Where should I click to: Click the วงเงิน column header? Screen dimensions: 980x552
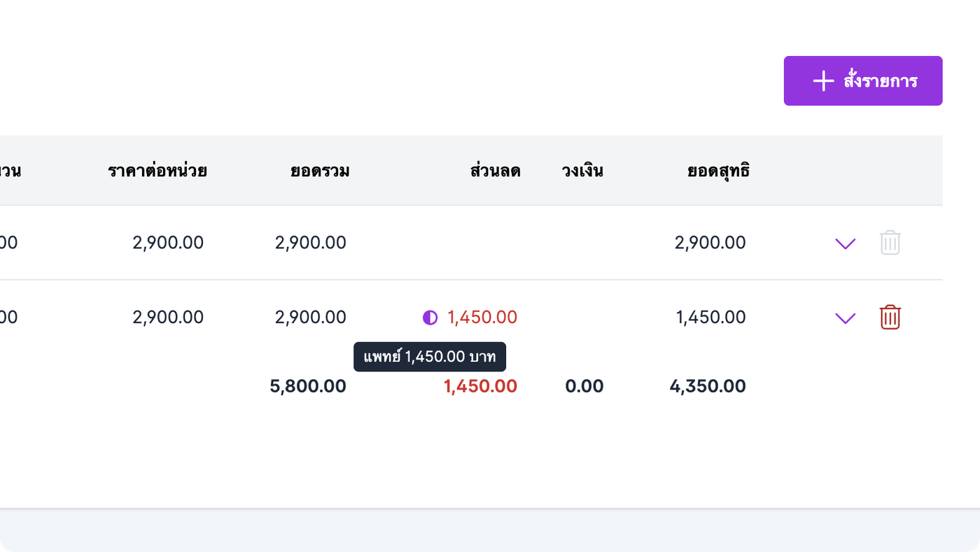click(x=582, y=171)
